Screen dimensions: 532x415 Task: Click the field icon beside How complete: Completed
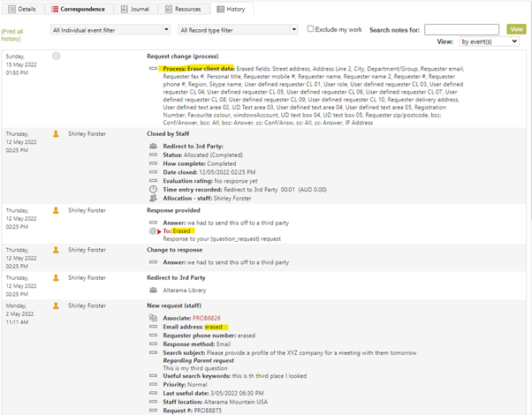[x=154, y=163]
